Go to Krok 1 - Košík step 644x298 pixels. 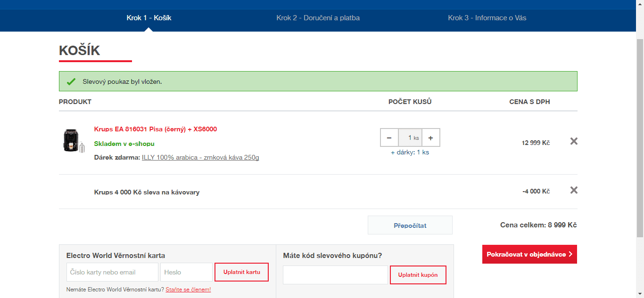(x=149, y=18)
